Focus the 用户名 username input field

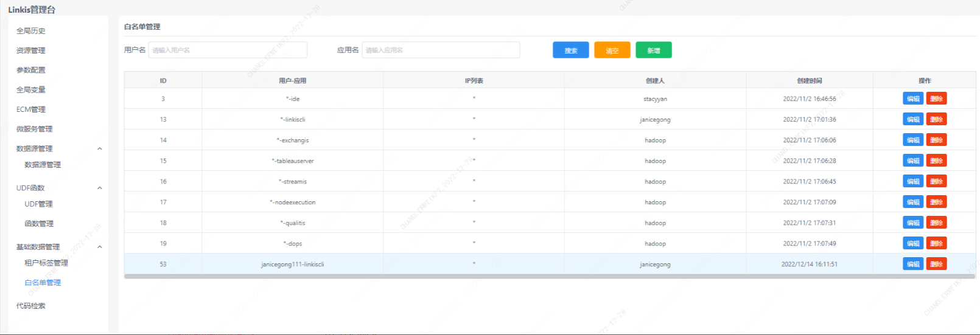228,50
